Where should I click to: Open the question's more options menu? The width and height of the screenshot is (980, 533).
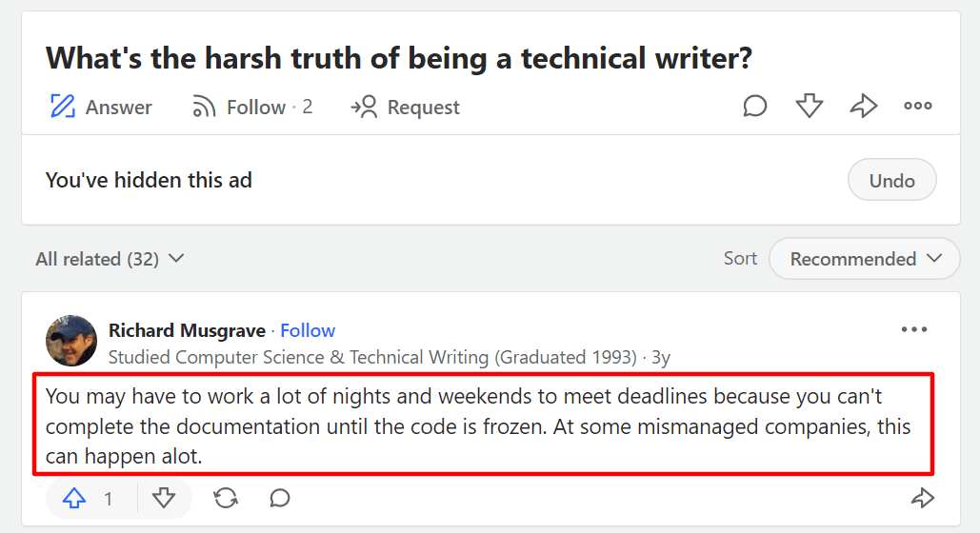pos(917,107)
